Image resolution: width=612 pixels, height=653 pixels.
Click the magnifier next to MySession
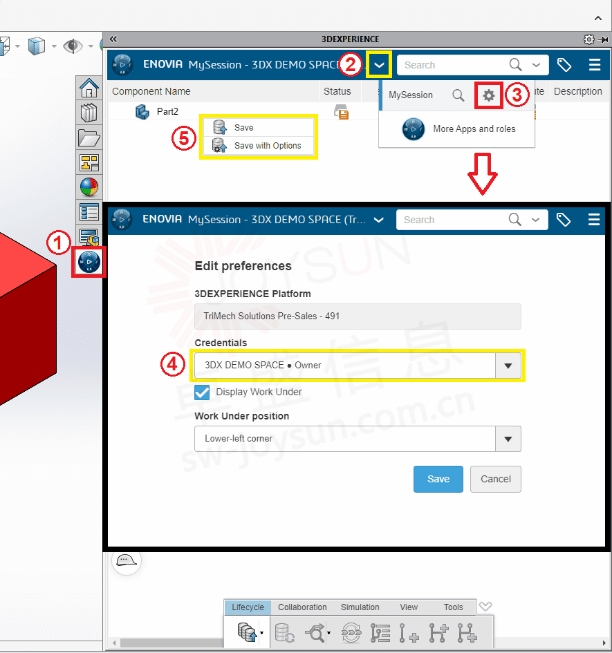458,95
